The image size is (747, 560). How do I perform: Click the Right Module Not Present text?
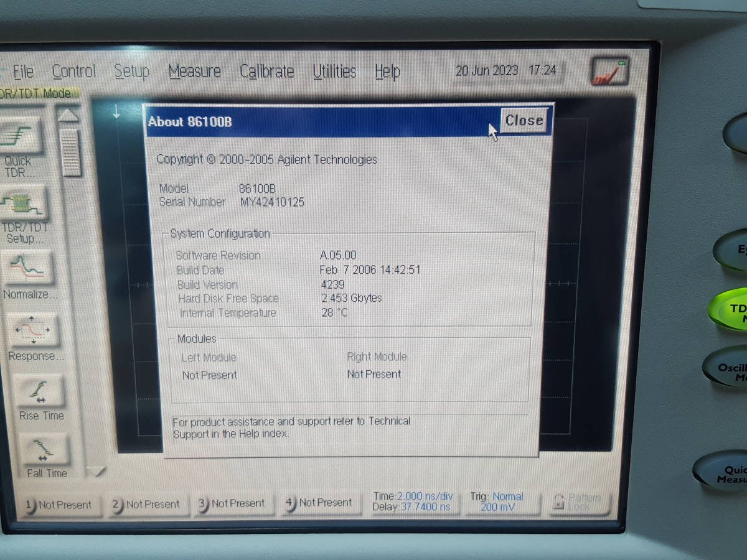pos(374,374)
